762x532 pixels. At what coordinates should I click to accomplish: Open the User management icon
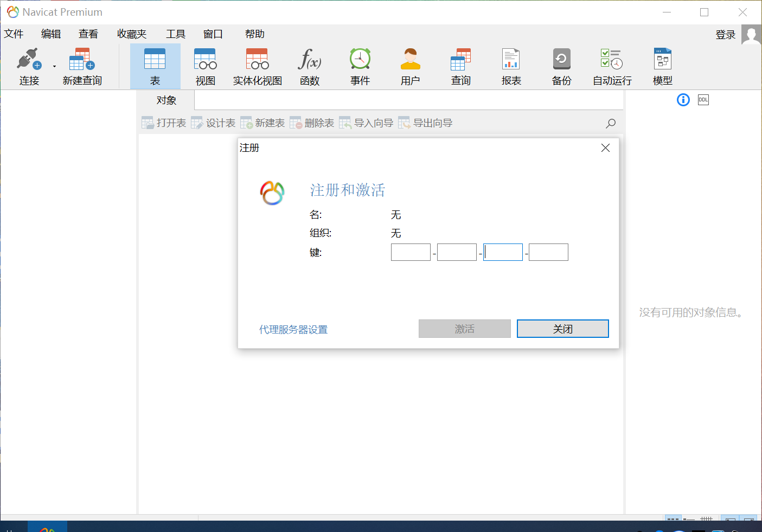(x=411, y=60)
